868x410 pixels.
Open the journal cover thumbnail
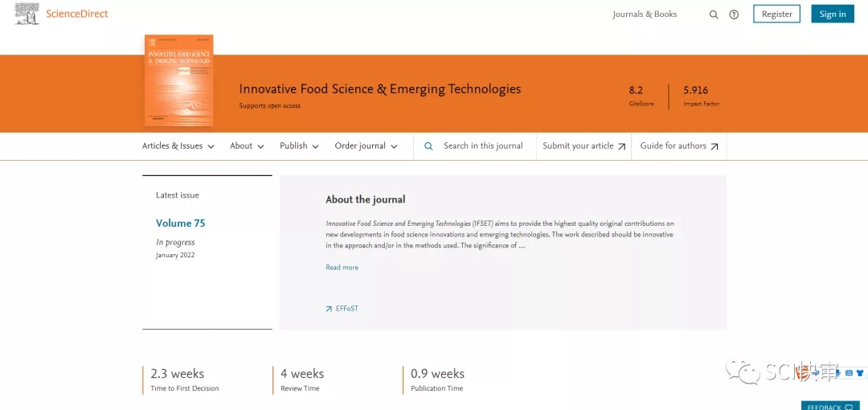tap(178, 80)
